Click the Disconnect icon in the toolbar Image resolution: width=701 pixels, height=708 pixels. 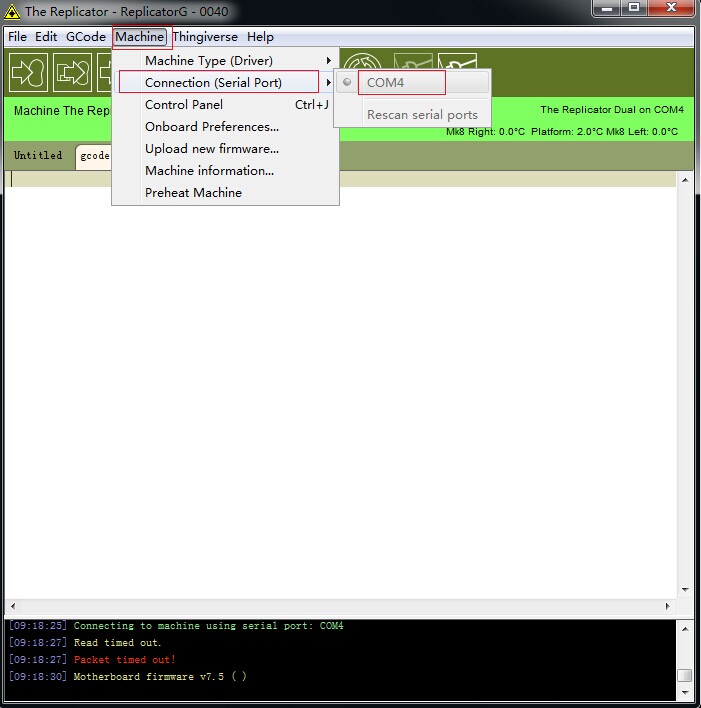click(x=458, y=61)
